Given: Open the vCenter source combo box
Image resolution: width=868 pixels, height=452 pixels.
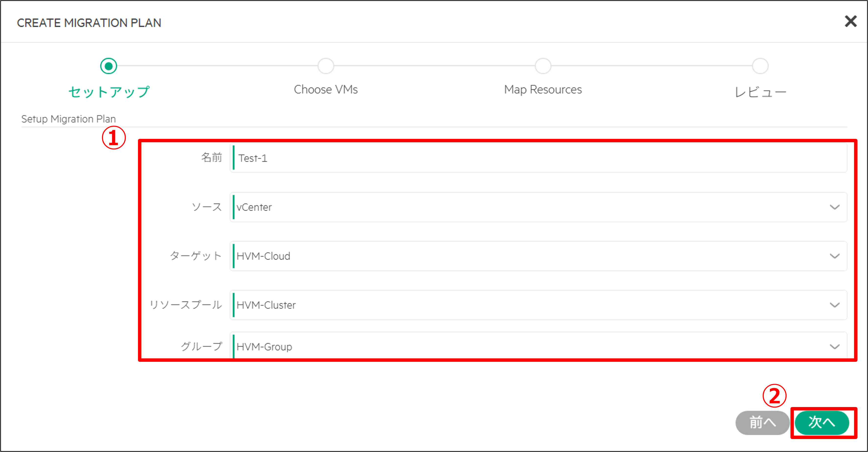Looking at the screenshot, I should 526,207.
